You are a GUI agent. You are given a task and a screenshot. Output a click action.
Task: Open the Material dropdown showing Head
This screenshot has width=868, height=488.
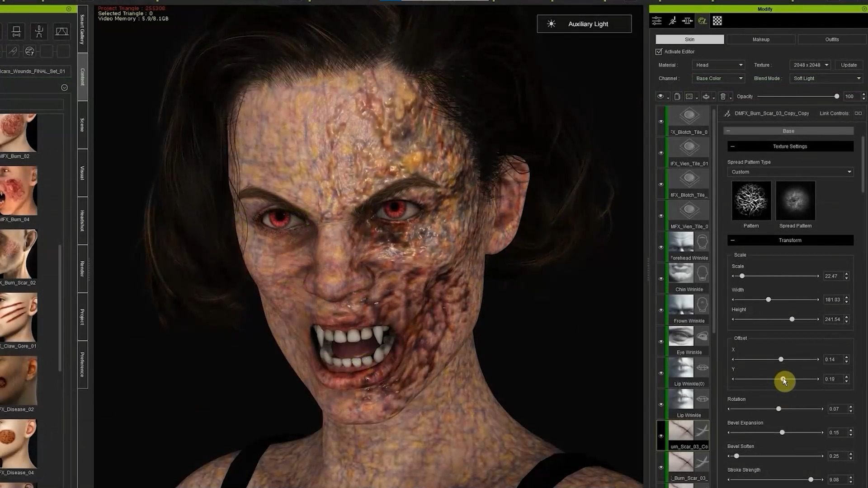coord(718,65)
